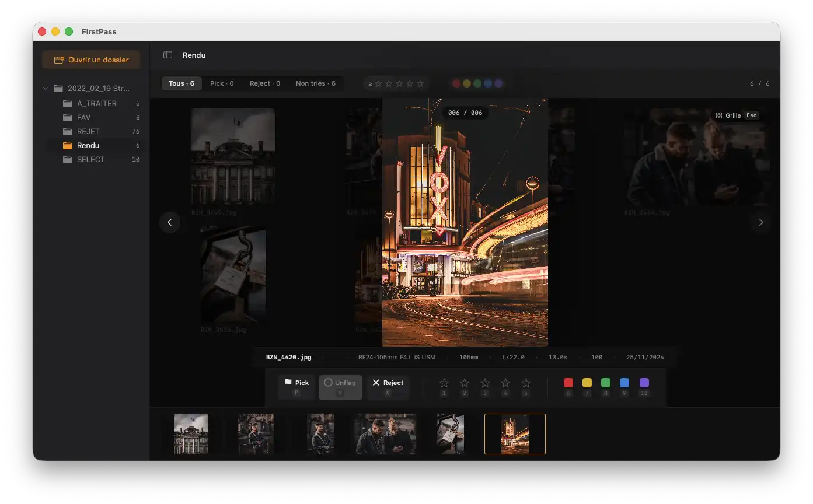The height and width of the screenshot is (504, 813).
Task: Click the f/22.0 aperture value
Action: [514, 357]
